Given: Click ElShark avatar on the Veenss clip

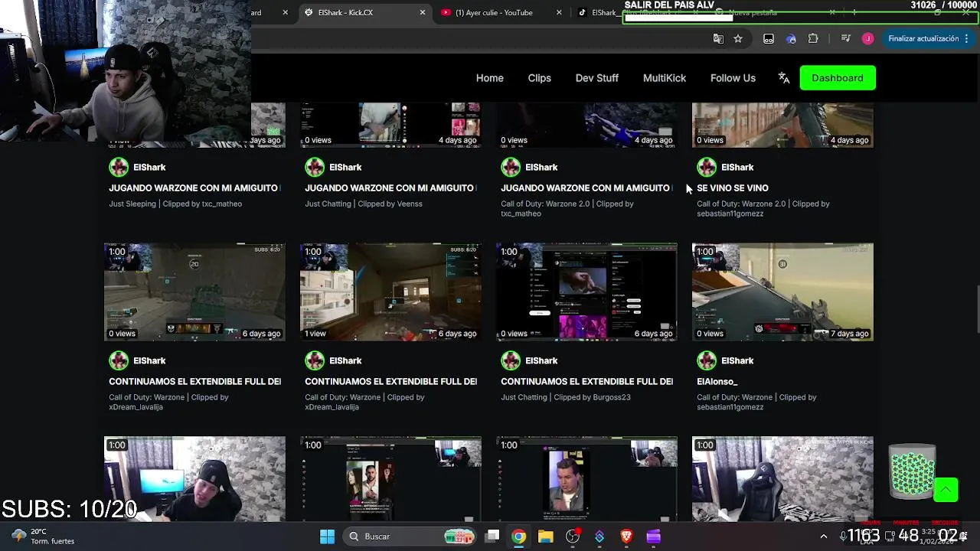Looking at the screenshot, I should point(315,167).
